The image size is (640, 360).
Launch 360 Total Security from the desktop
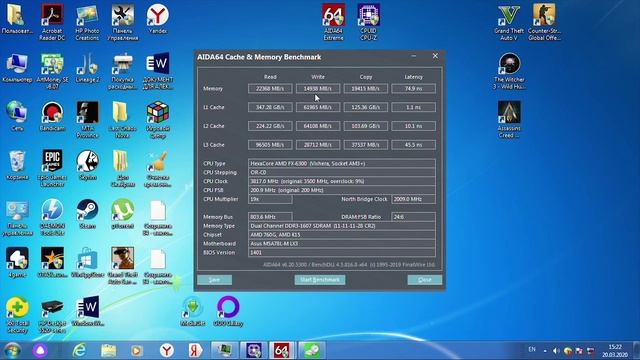[x=17, y=315]
